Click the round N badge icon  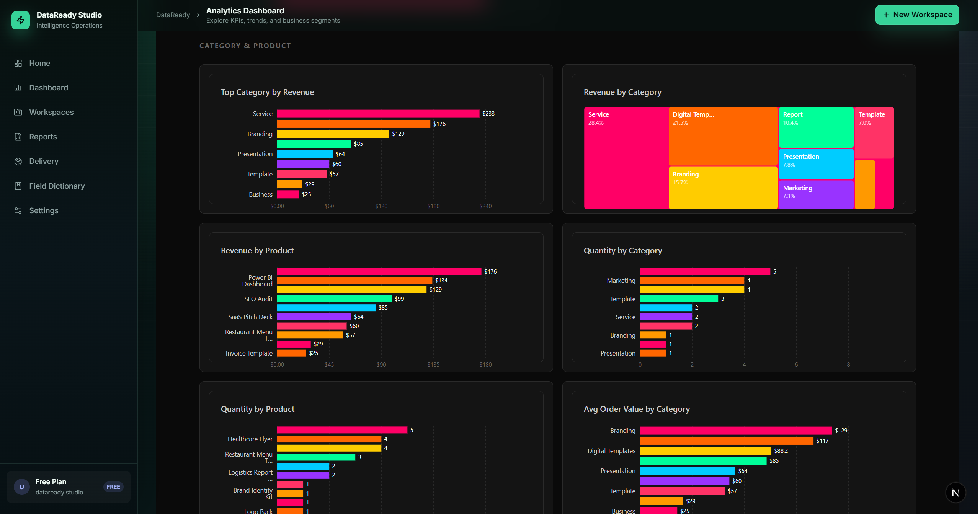tap(955, 493)
